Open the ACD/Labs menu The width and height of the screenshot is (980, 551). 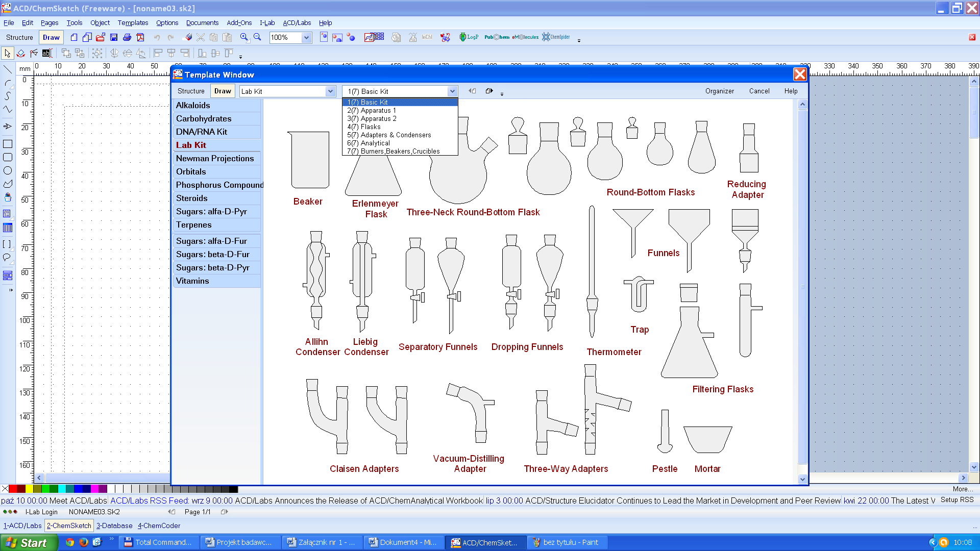tap(297, 23)
